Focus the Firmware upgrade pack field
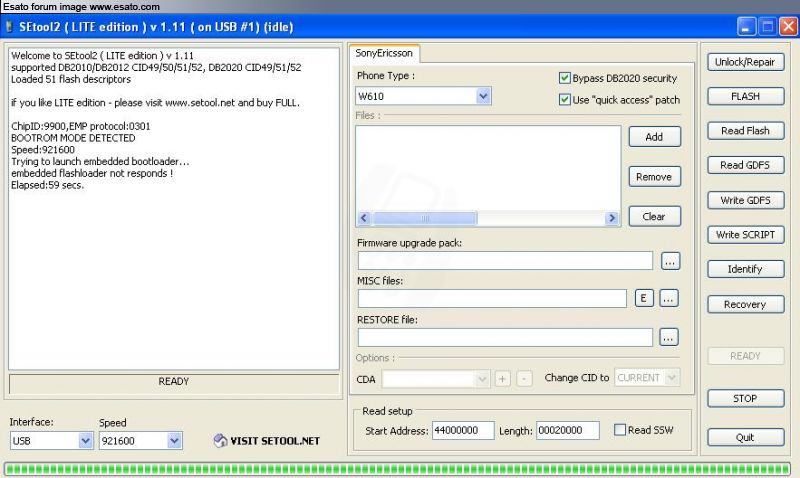800x478 pixels. (505, 261)
